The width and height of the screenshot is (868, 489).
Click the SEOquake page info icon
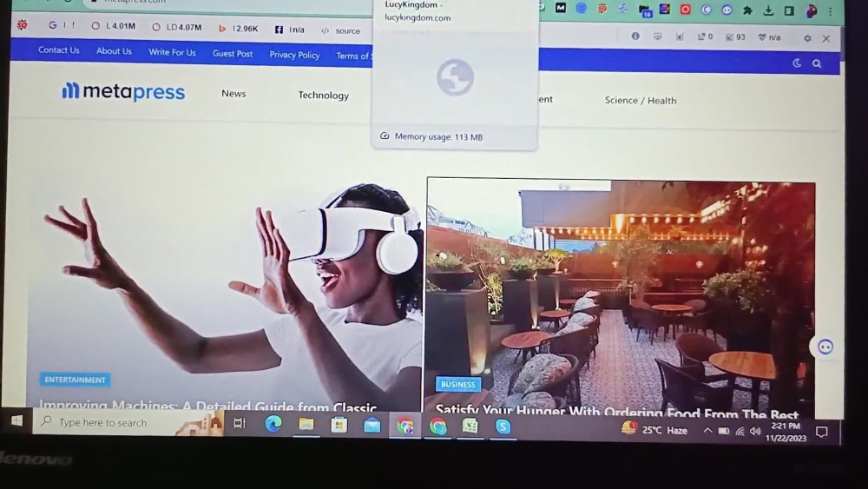(635, 36)
